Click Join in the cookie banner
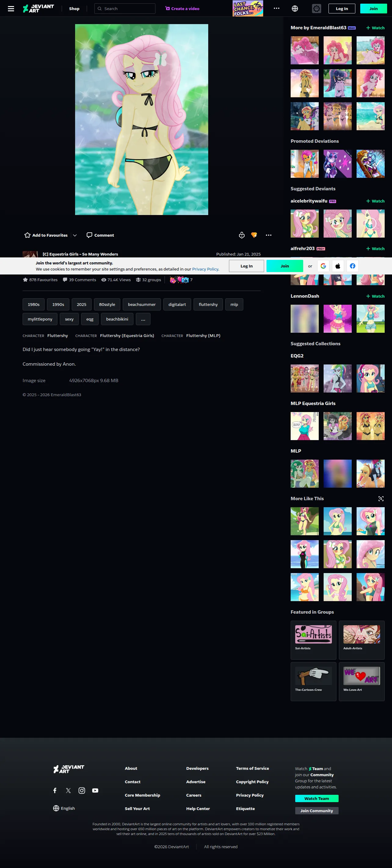This screenshot has height=868, width=392. (x=285, y=266)
